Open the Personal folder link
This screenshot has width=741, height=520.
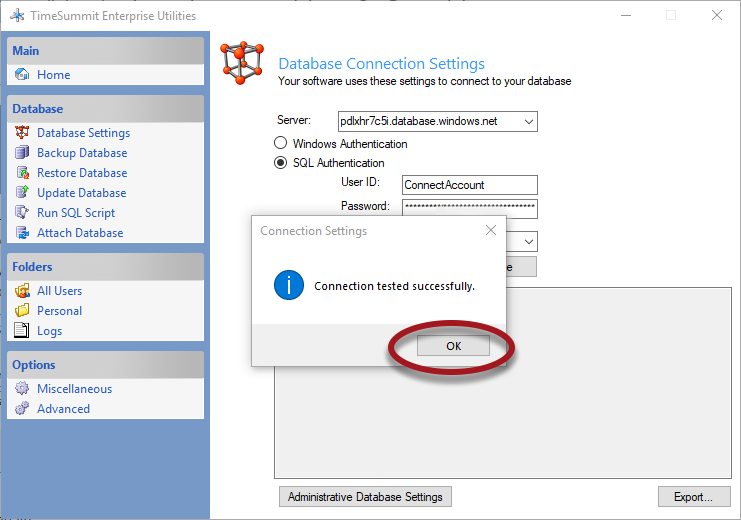[60, 311]
